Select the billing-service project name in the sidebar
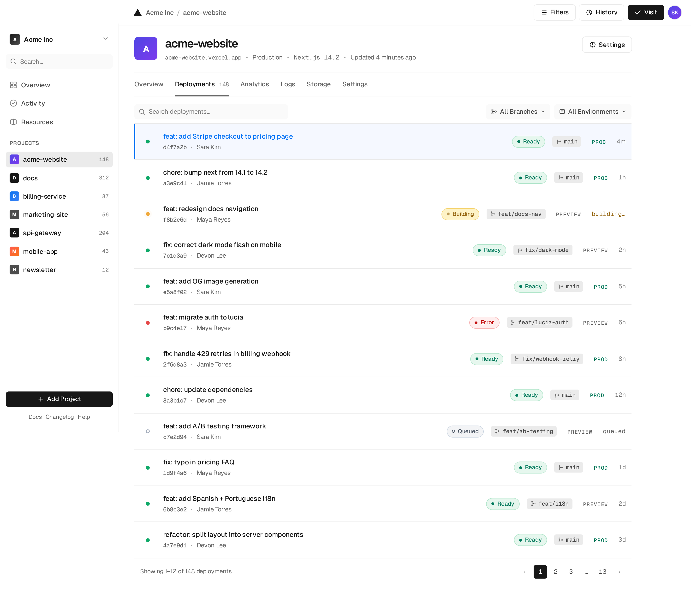 coord(44,196)
